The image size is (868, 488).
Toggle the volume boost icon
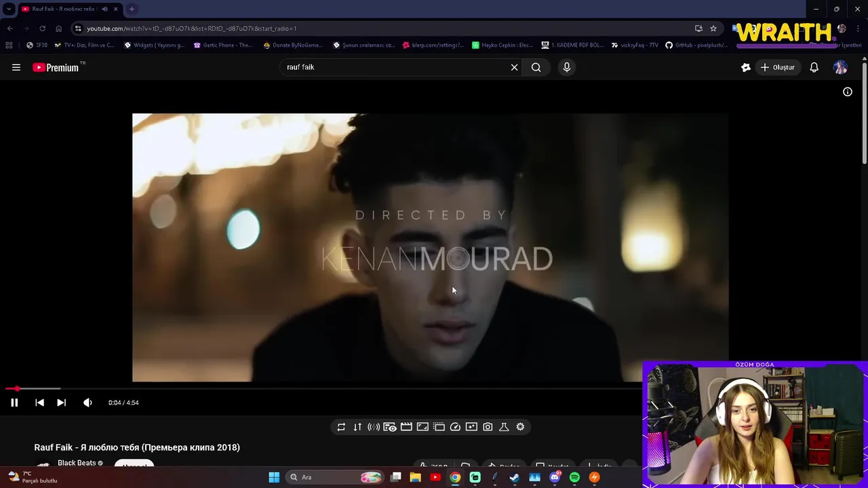tap(374, 427)
